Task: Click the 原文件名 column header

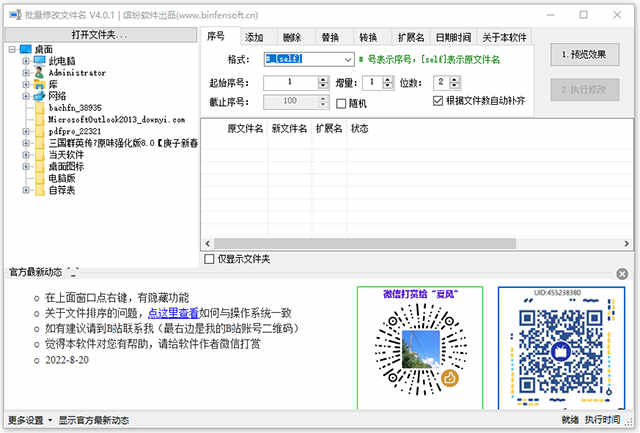Action: (245, 129)
